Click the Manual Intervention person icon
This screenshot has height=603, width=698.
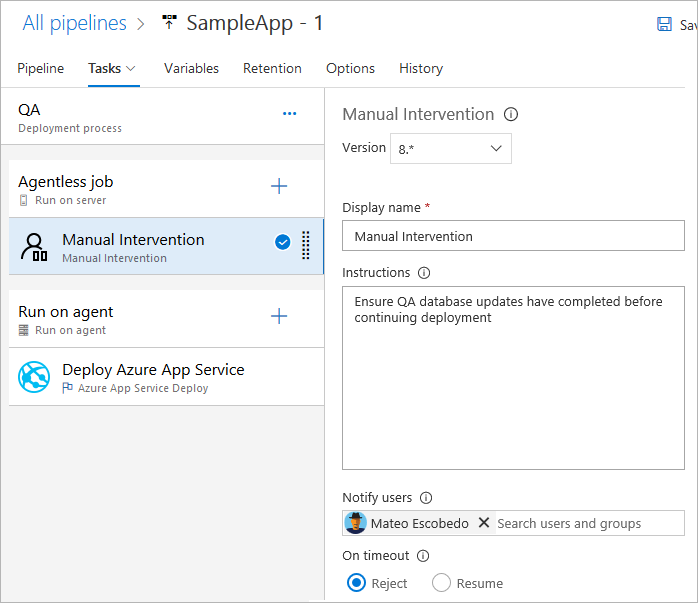pos(34,247)
